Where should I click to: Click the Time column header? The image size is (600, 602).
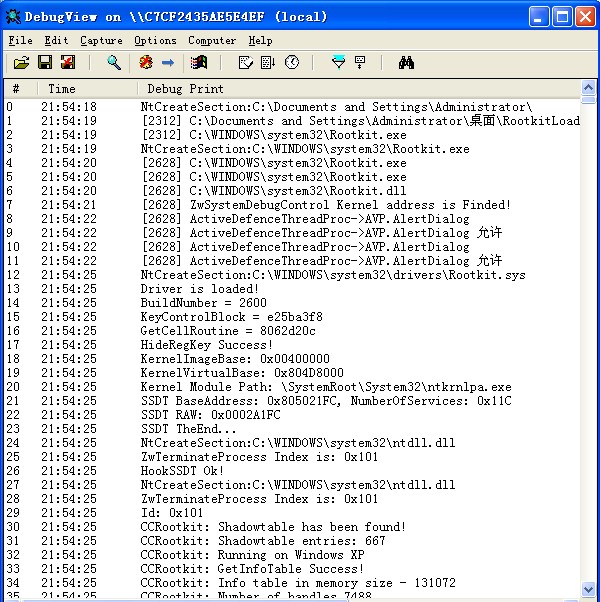(x=88, y=89)
